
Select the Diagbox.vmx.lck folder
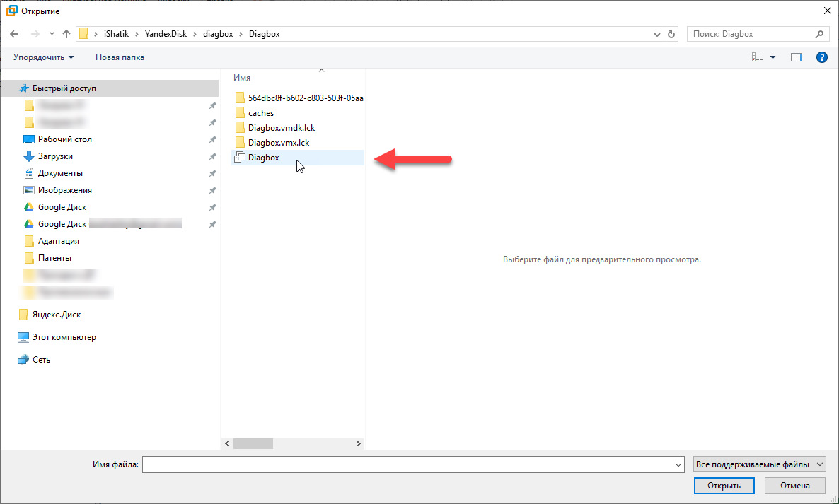[272, 143]
